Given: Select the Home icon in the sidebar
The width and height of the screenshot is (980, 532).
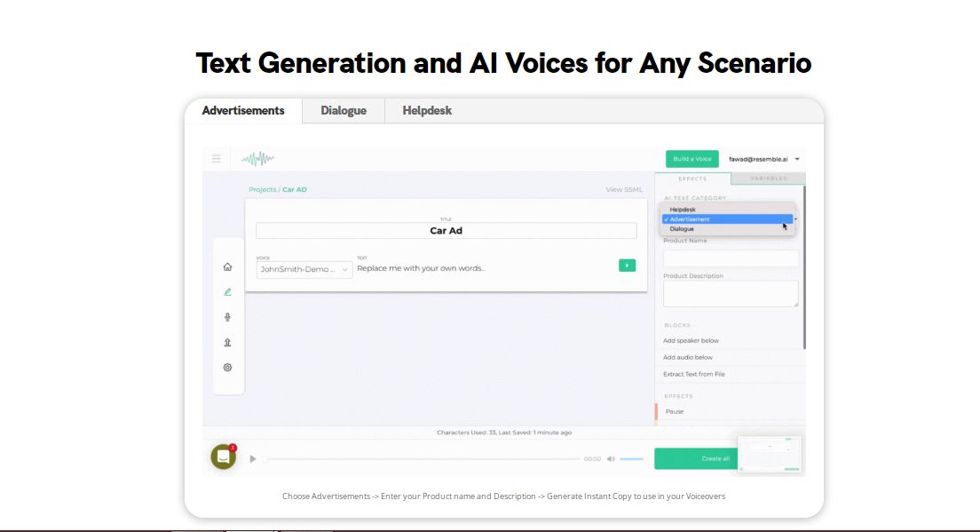Looking at the screenshot, I should 227,266.
